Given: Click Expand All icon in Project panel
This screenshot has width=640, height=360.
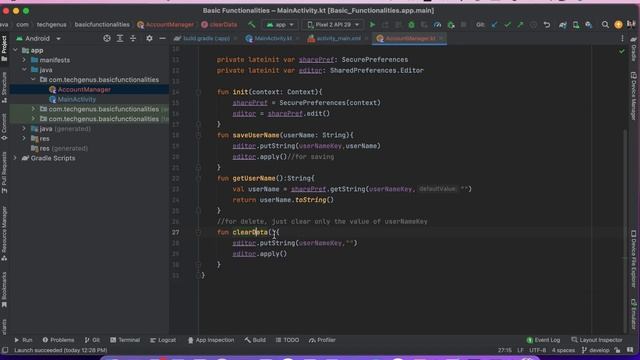Looking at the screenshot, I should 120,38.
